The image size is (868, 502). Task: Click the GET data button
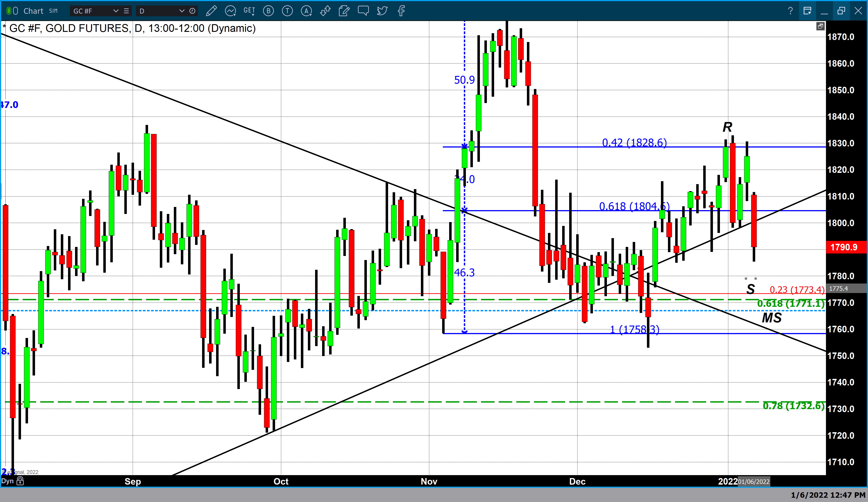[x=249, y=11]
